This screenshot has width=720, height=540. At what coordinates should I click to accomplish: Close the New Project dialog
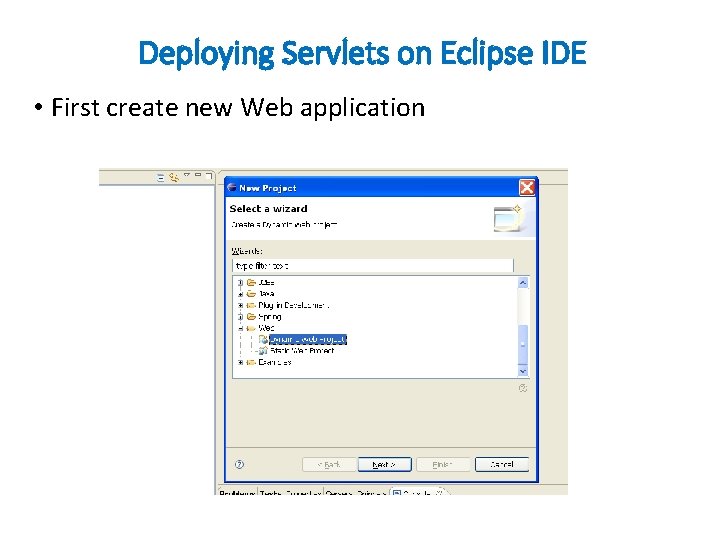[x=527, y=187]
